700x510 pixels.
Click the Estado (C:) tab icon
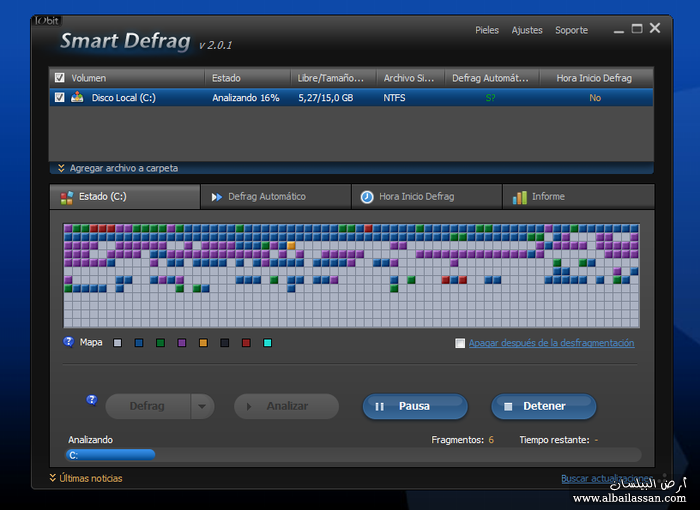[67, 197]
